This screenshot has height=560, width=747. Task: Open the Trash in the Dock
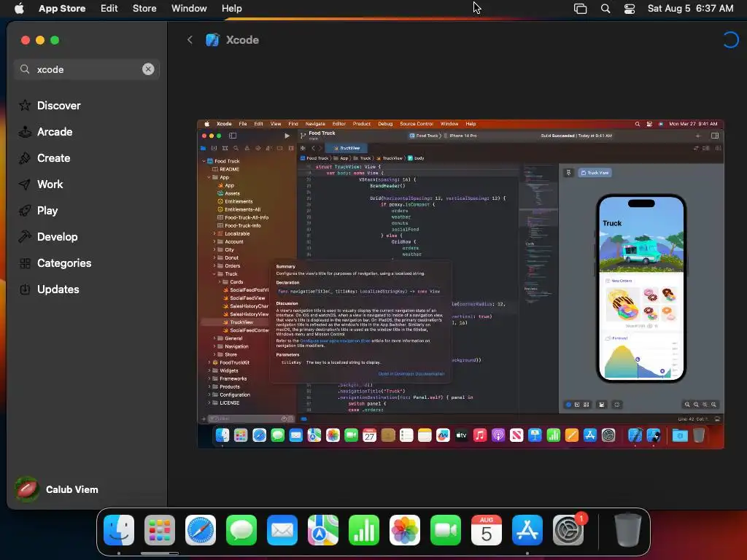tap(628, 529)
